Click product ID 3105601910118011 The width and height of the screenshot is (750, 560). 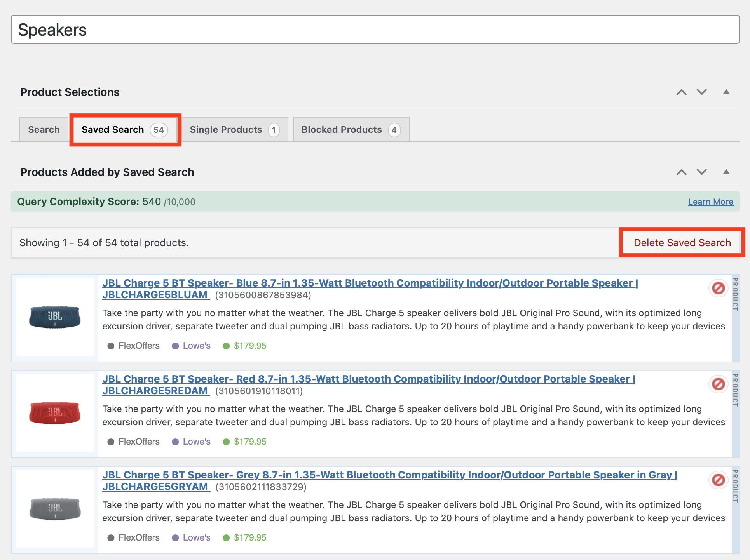click(x=259, y=391)
